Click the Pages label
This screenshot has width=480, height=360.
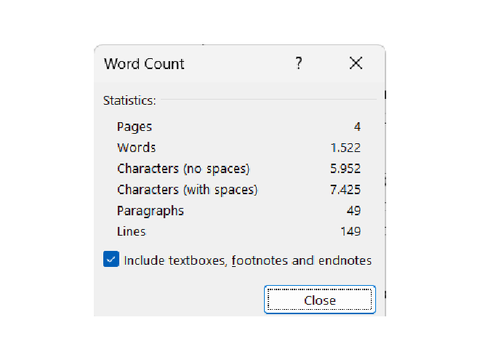click(x=134, y=127)
